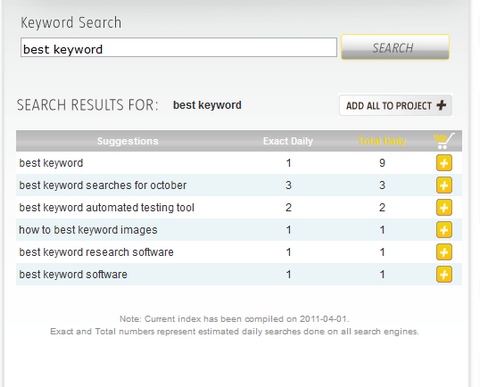Add 'best keyword software' row to project

pos(444,275)
